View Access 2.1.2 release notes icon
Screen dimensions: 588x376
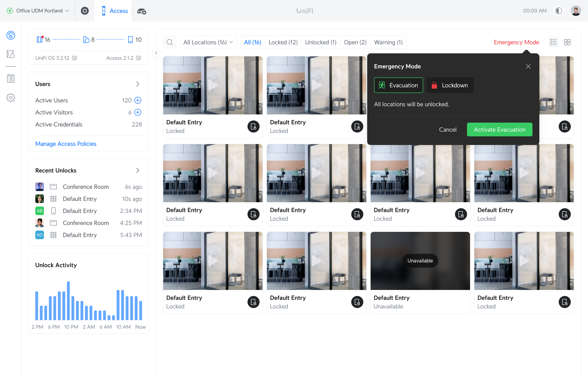click(x=139, y=58)
